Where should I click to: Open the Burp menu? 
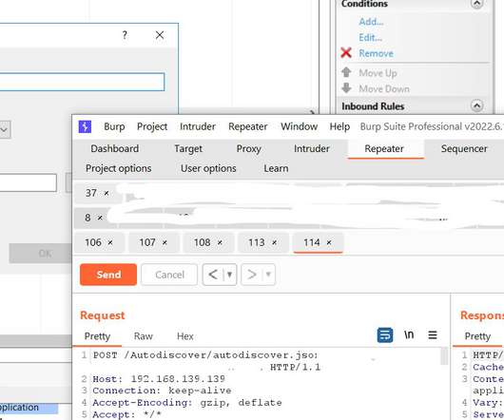[x=114, y=126]
